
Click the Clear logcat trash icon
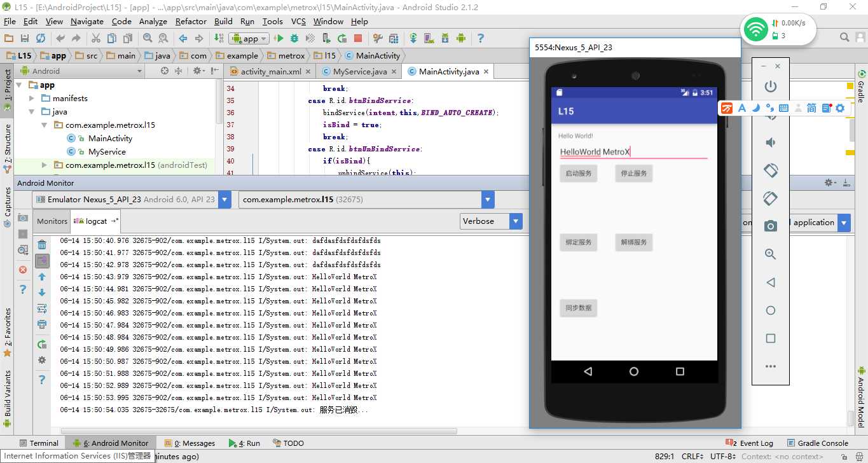(42, 245)
